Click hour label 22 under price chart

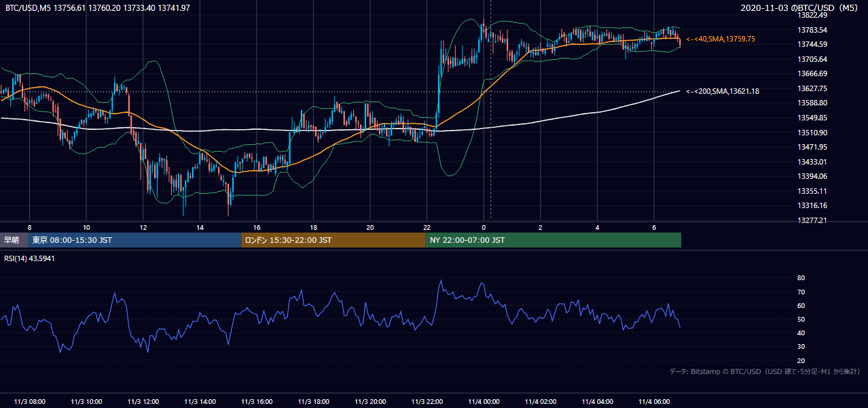point(427,227)
